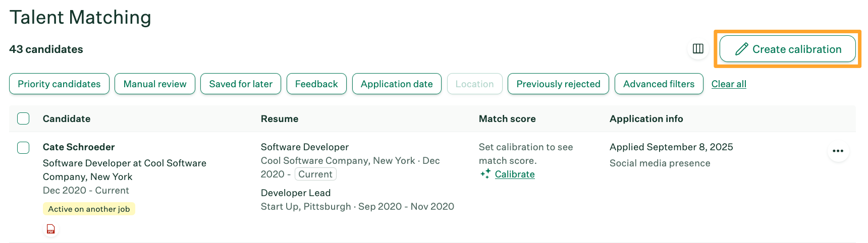Select Cate Schroeder's row checkbox
Viewport: 868px width, 243px height.
coord(23,148)
